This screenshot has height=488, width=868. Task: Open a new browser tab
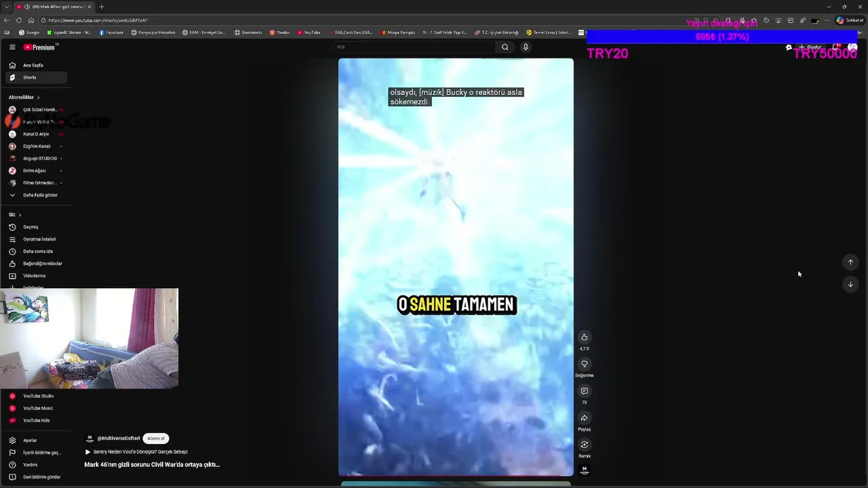[x=101, y=7]
